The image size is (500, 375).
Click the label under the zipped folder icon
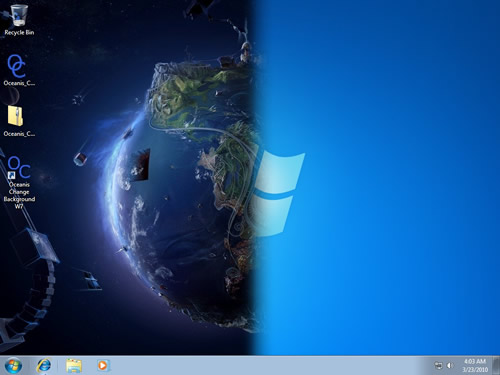pos(19,134)
